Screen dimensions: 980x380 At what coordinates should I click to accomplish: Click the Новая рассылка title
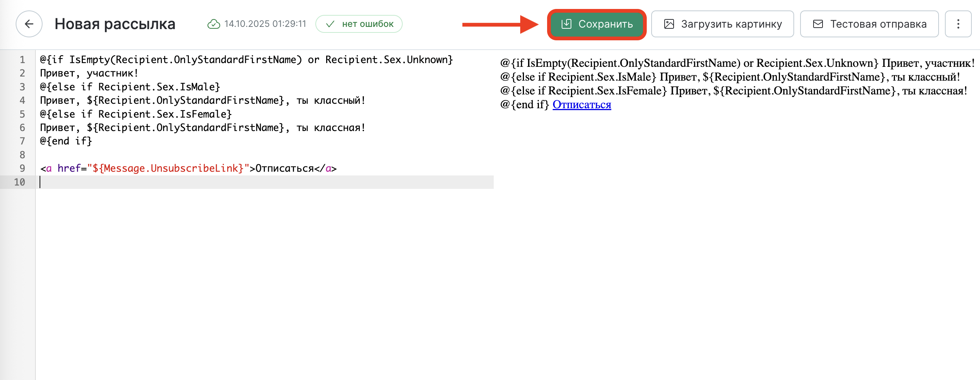[115, 24]
